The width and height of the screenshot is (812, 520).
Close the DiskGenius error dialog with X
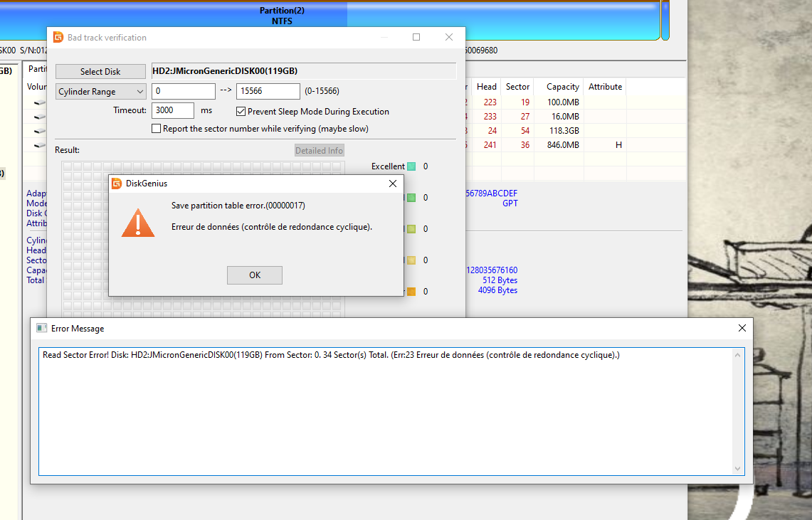[392, 184]
